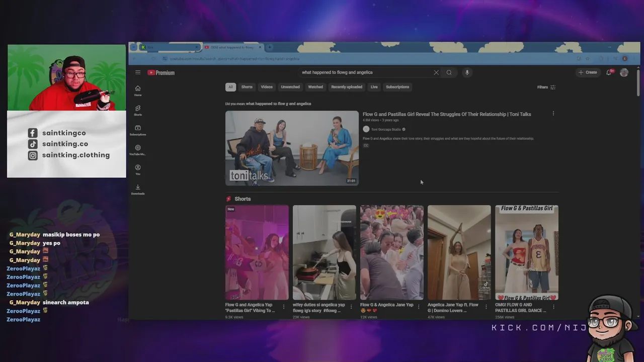The image size is (644, 362).
Task: Select the Unwatched filter chip
Action: pos(290,87)
